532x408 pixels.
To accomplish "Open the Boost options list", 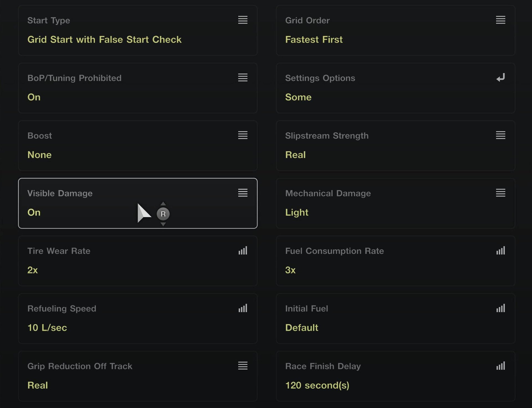I will [x=243, y=135].
